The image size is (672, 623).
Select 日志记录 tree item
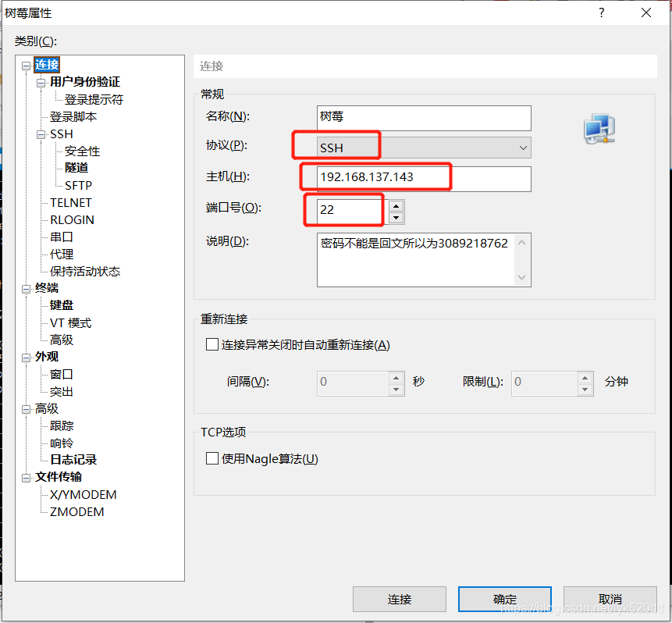tap(73, 459)
